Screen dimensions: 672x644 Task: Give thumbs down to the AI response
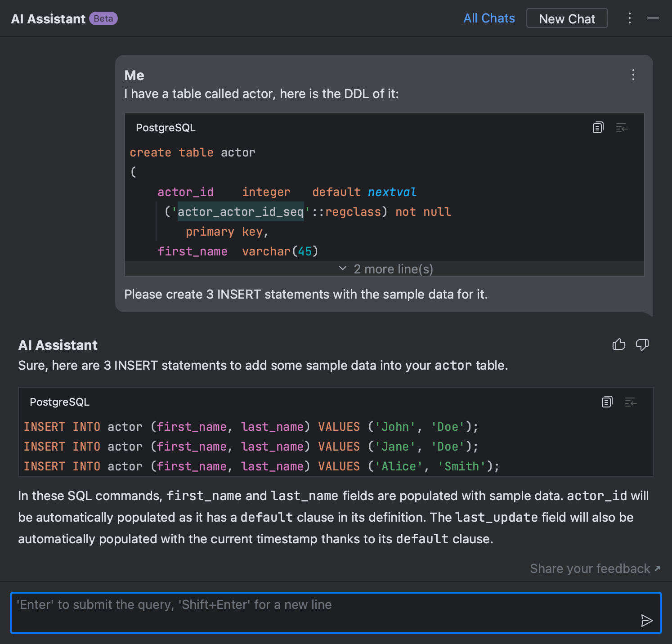point(642,344)
